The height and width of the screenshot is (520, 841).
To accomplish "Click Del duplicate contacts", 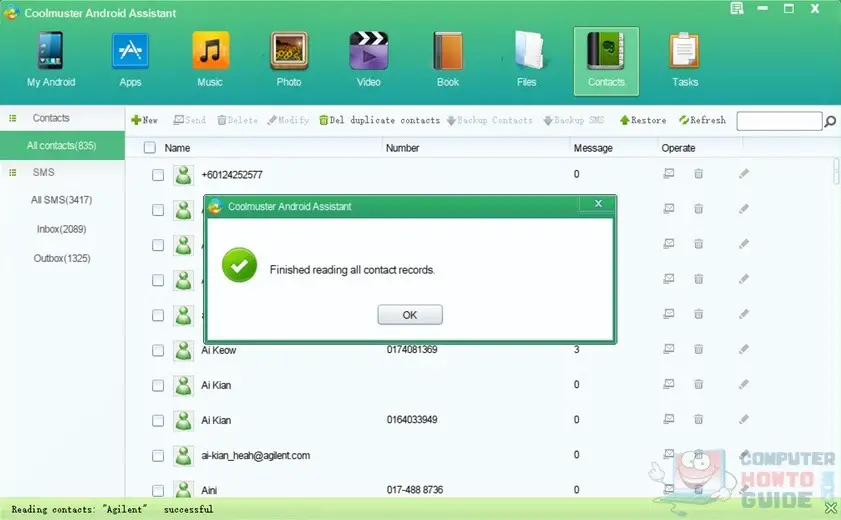I will [379, 120].
